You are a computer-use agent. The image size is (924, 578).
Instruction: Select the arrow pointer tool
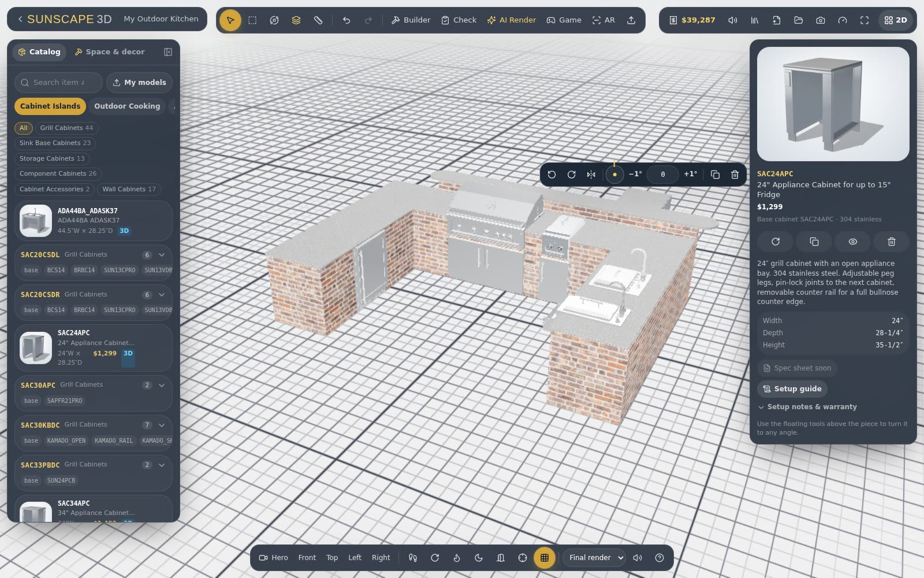tap(230, 20)
